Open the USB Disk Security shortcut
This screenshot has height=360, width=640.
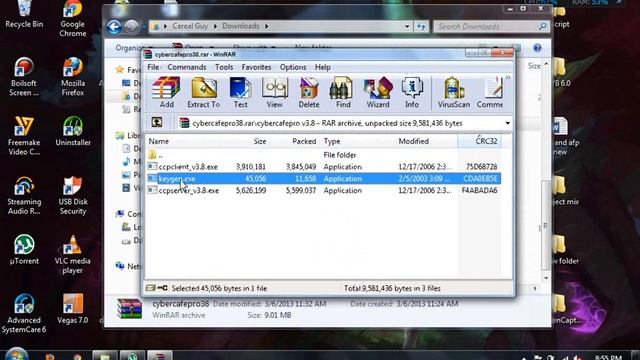tap(73, 196)
